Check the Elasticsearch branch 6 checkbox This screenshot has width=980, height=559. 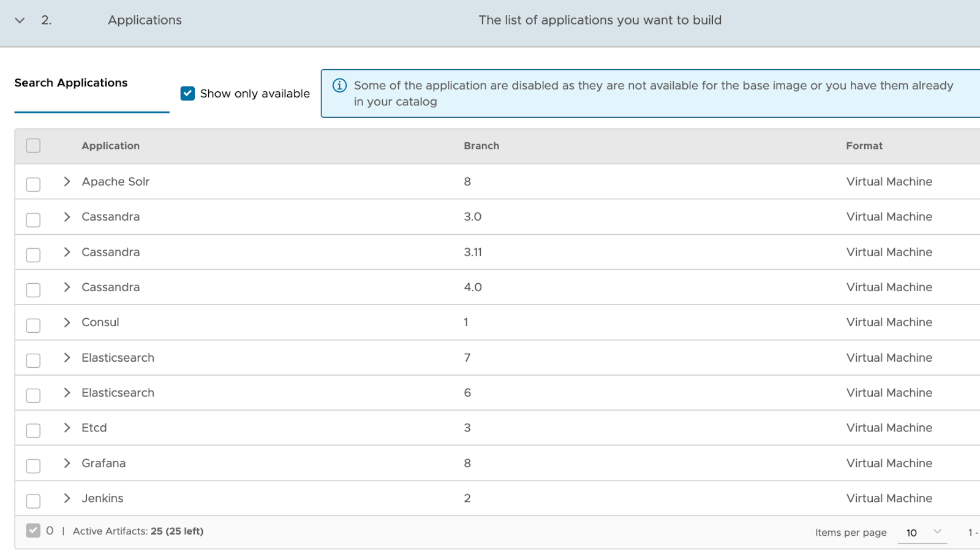point(33,395)
